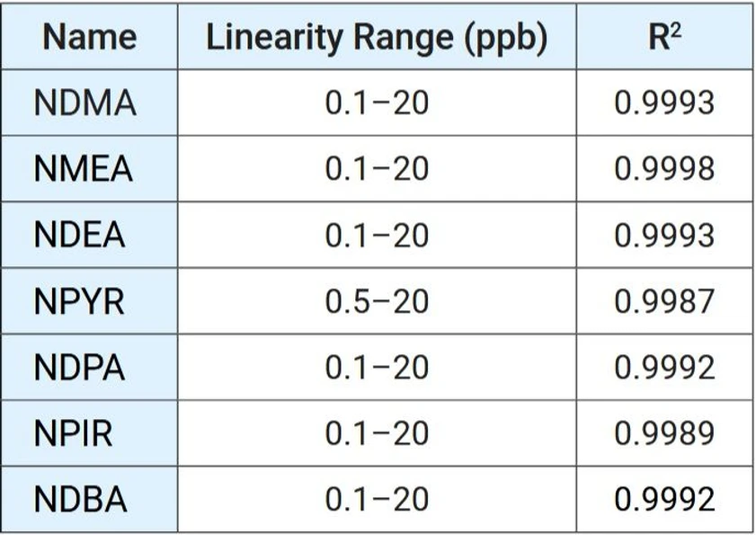Click NDBA's 0.9992 R² value
Image resolution: width=756 pixels, height=535 pixels.
(665, 499)
